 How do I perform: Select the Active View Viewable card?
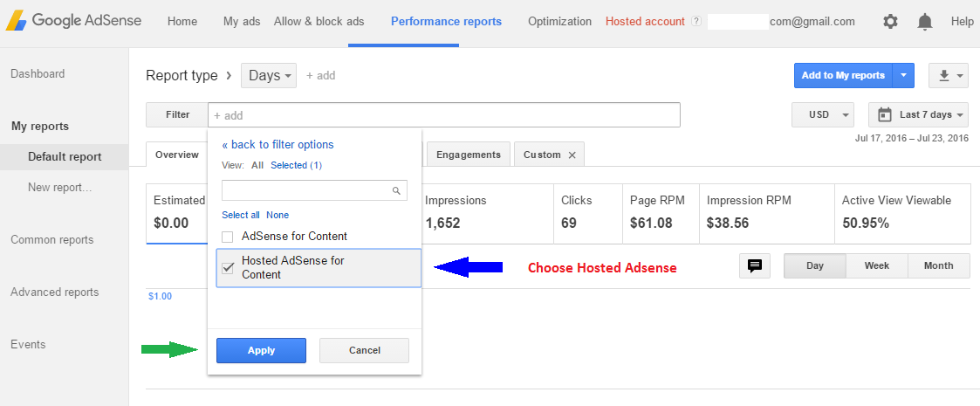(902, 213)
